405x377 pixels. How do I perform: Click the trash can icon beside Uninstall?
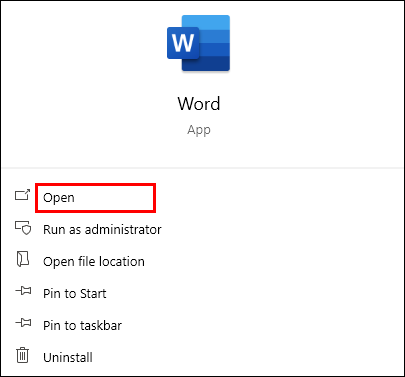(22, 355)
